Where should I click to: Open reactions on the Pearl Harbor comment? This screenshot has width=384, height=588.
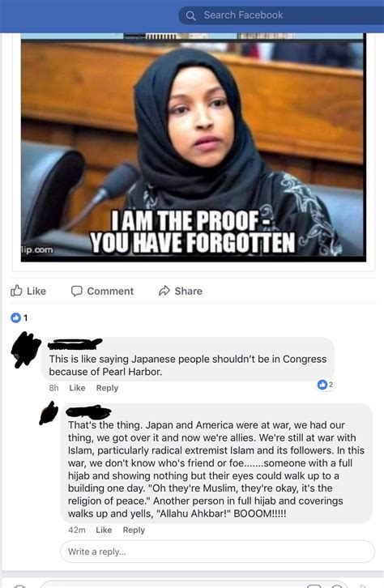325,385
